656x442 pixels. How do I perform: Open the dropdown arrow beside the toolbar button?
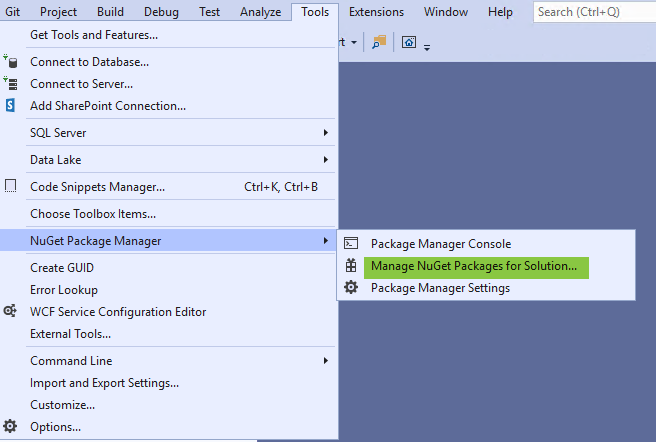(354, 42)
